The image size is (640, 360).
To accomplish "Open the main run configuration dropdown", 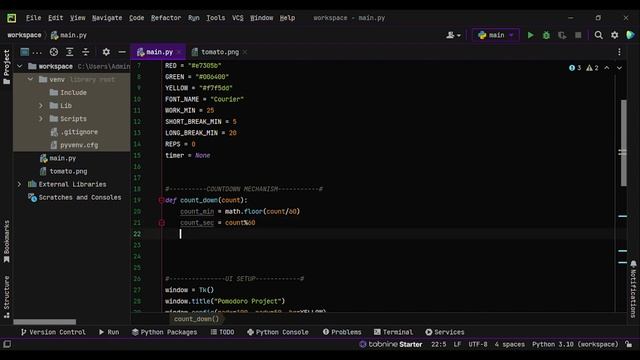I will pyautogui.click(x=496, y=35).
